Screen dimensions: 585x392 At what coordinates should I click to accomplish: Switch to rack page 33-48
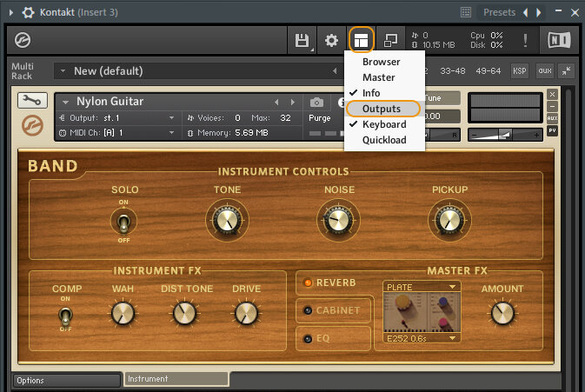pos(453,71)
